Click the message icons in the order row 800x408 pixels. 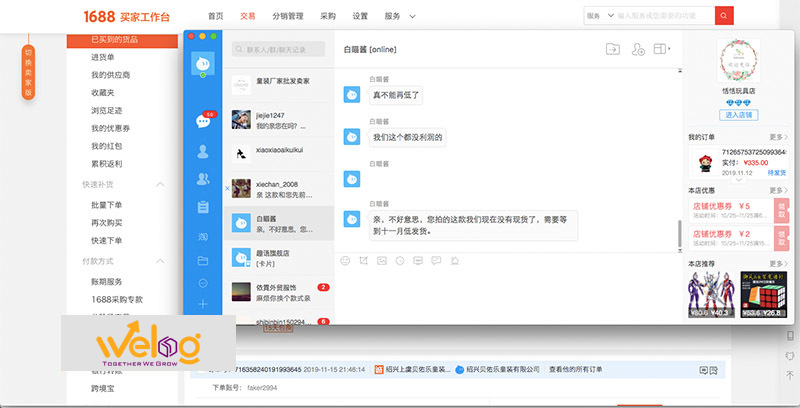tap(708, 370)
